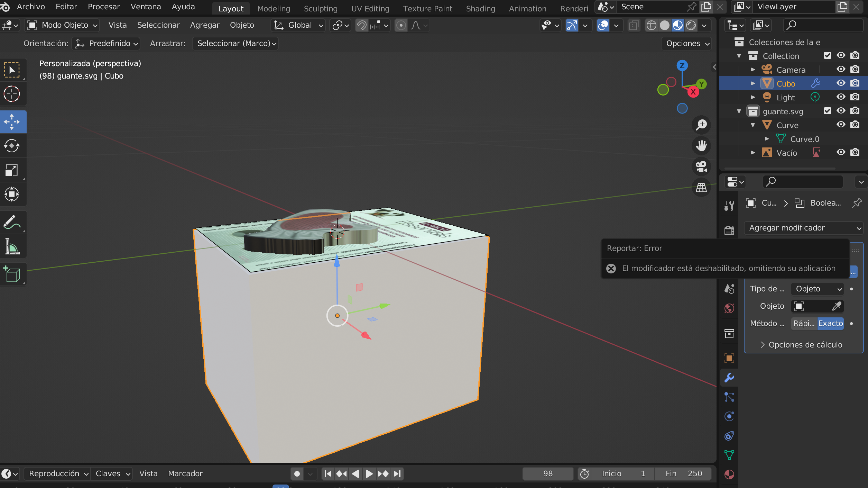The image size is (868, 488).
Task: Open the Archivo menu
Action: coord(31,7)
